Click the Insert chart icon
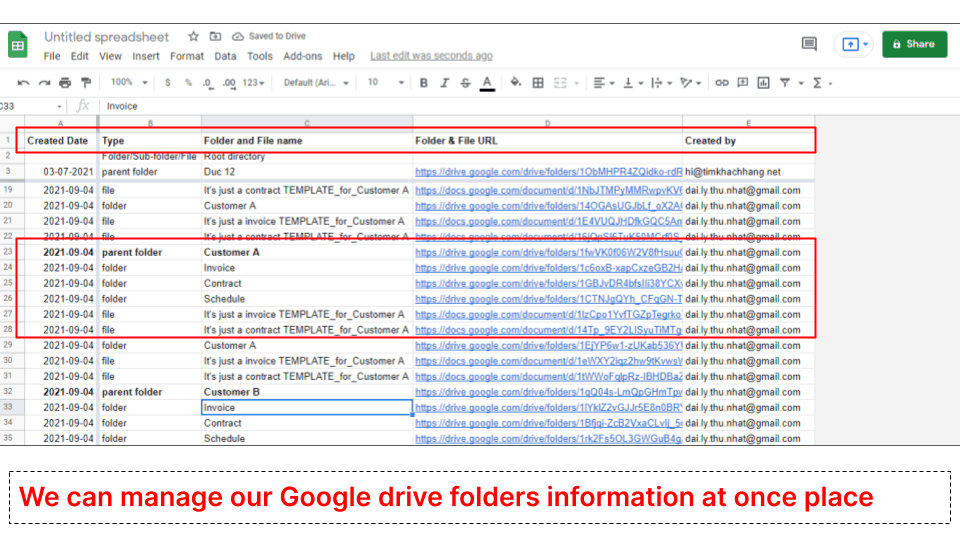This screenshot has height=540, width=960. coord(763,83)
